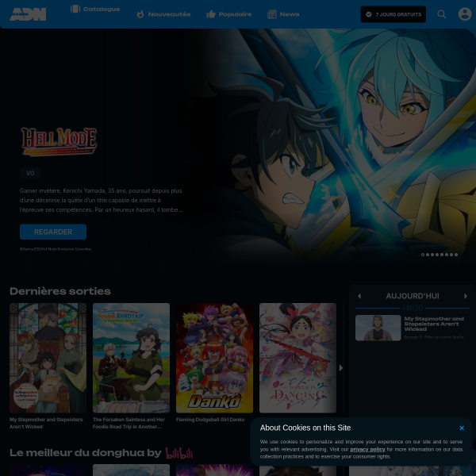476x476 pixels.
Task: Go to previous day in schedule
Action: coord(359,296)
